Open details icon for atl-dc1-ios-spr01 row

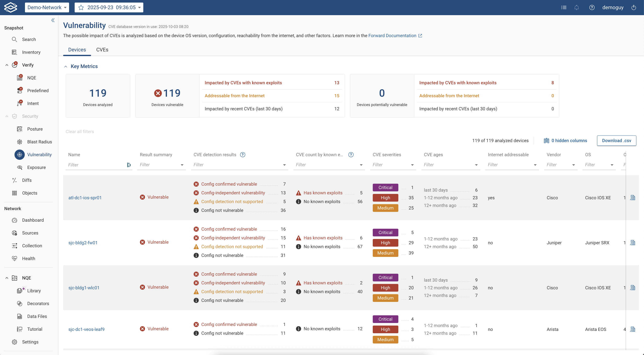pos(632,198)
